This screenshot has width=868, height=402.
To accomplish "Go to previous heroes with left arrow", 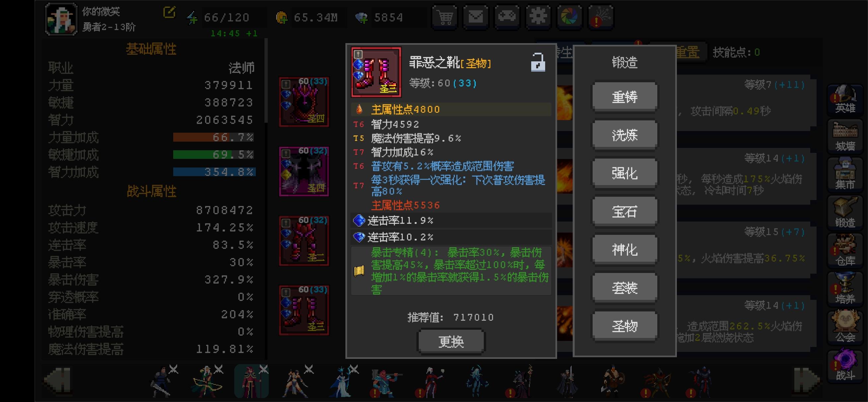I will point(58,380).
